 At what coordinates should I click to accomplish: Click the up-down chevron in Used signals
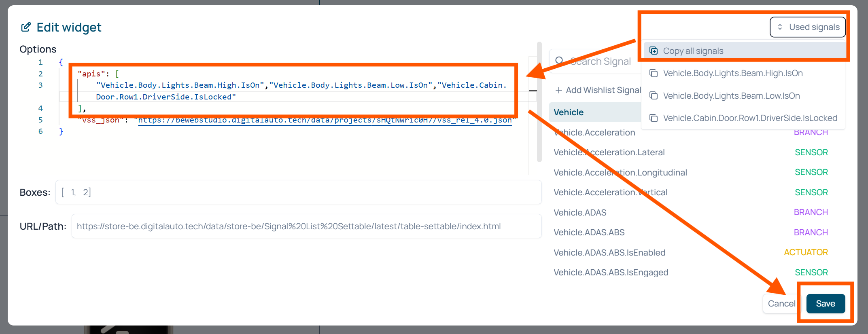[780, 27]
